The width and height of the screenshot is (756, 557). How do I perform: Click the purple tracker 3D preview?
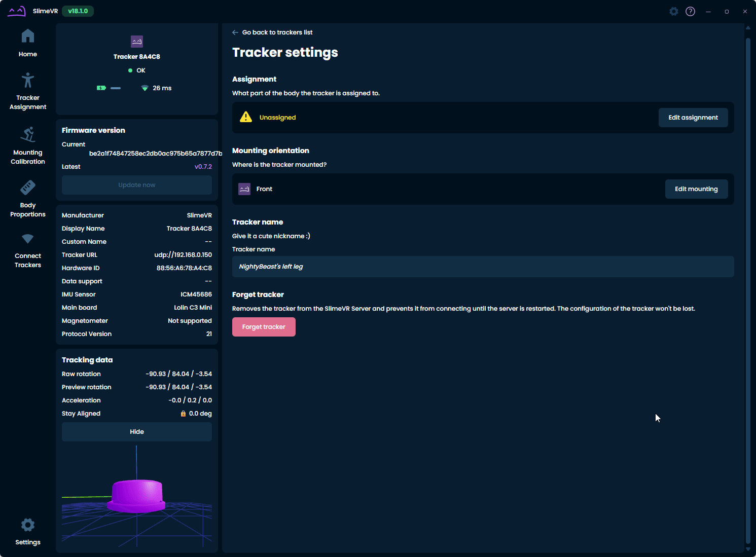pyautogui.click(x=137, y=496)
